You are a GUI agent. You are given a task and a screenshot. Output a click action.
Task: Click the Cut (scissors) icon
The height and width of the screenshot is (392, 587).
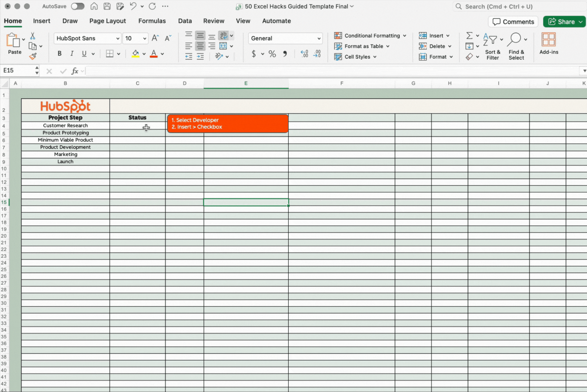click(33, 36)
